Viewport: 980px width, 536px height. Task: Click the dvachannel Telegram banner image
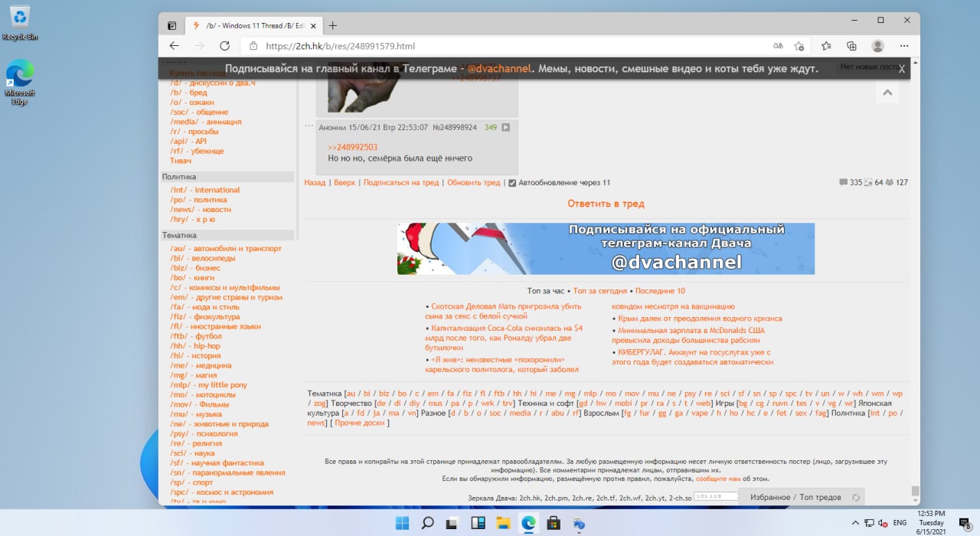(x=606, y=249)
